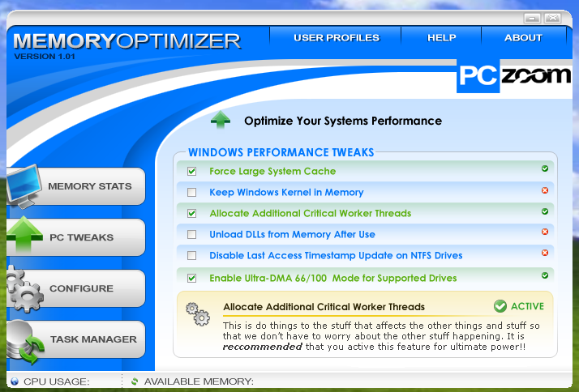Screen dimensions: 579x392
Task: Click the PC Zoom logo
Action: [513, 76]
